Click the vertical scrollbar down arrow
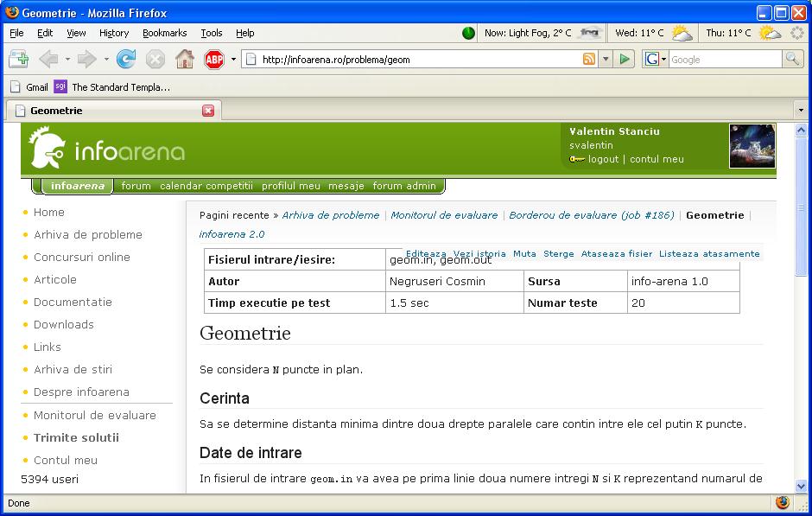Viewport: 812px width, 516px height. click(801, 487)
